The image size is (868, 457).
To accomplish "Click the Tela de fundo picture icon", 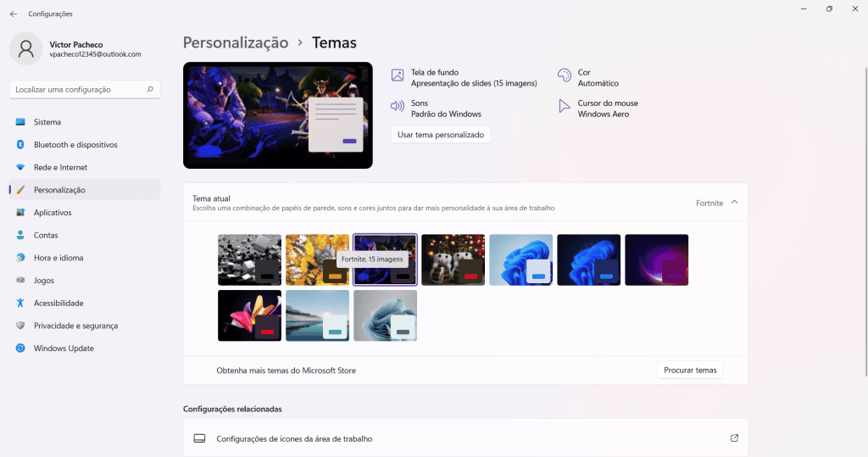I will coord(398,75).
